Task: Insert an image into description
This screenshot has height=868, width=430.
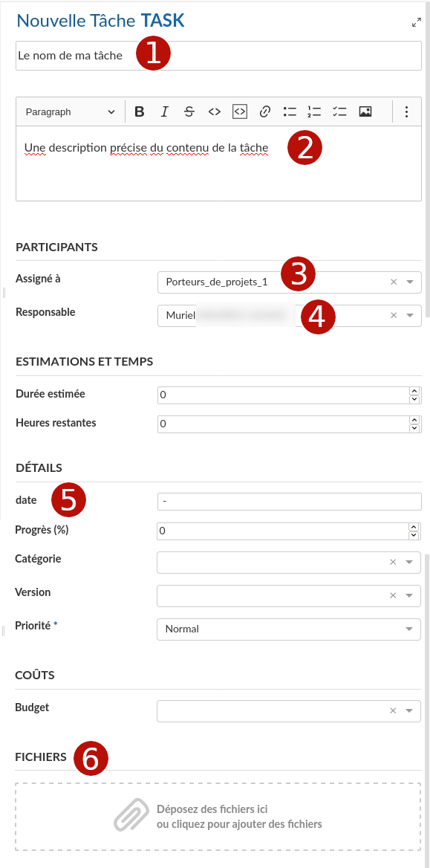Action: point(365,111)
